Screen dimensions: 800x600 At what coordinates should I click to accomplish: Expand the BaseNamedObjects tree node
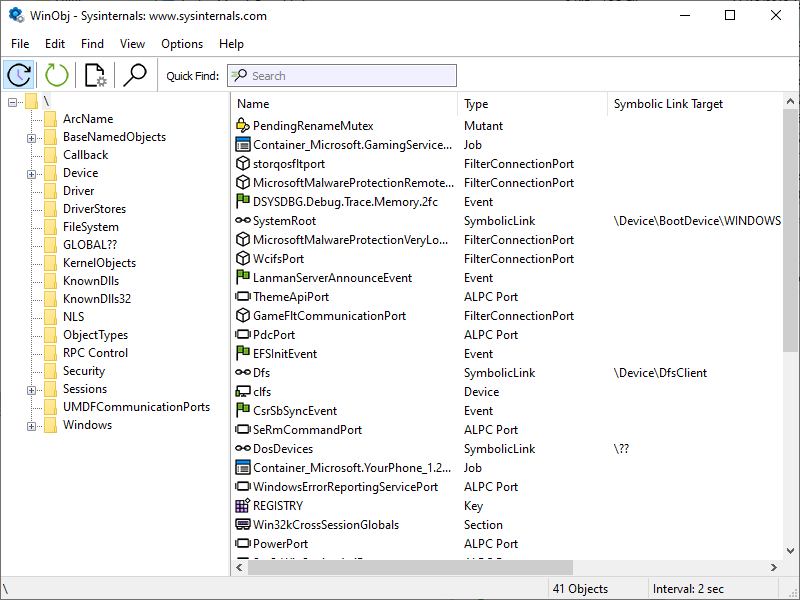point(32,137)
